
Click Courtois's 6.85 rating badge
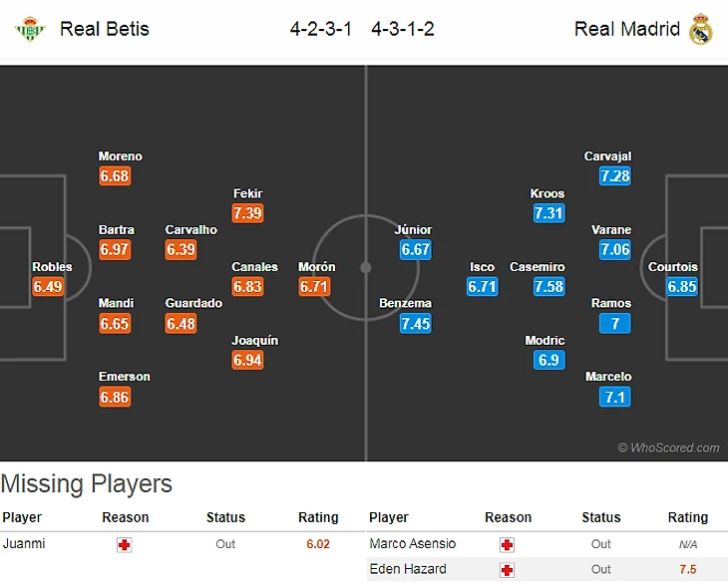click(x=682, y=287)
